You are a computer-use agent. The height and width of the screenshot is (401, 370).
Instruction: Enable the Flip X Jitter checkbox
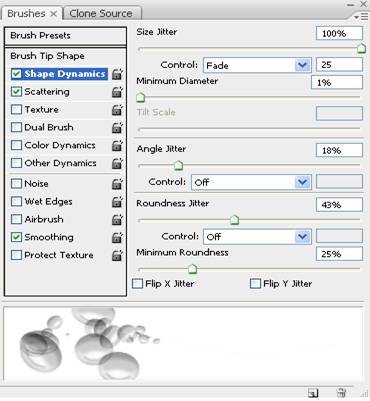click(137, 284)
